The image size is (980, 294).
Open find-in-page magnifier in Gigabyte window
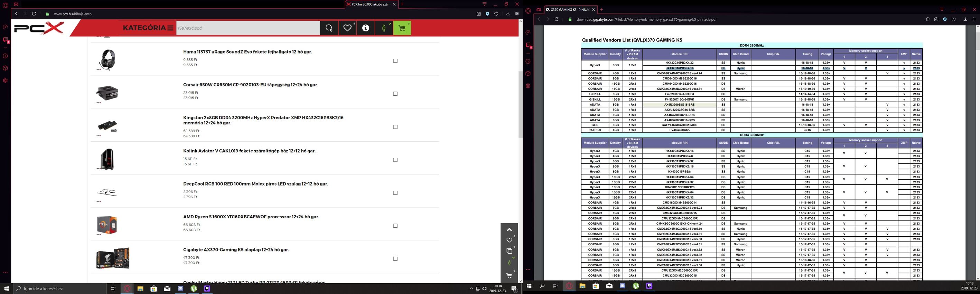point(927,19)
